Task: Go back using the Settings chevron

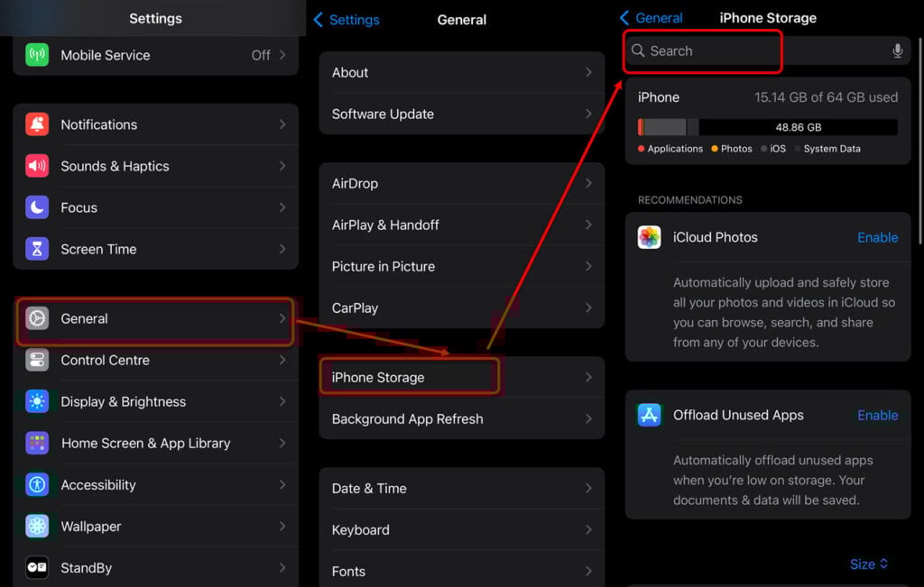Action: (x=319, y=20)
